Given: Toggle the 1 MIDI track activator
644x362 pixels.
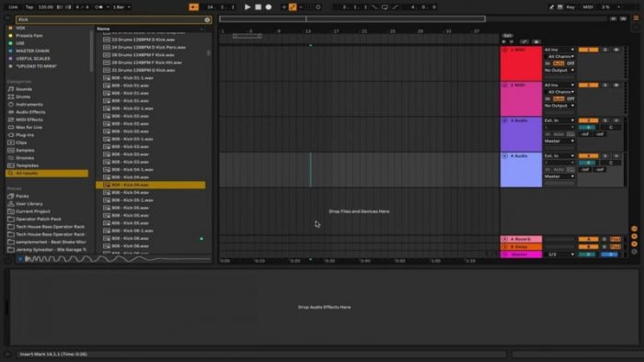Looking at the screenshot, I should [x=588, y=50].
